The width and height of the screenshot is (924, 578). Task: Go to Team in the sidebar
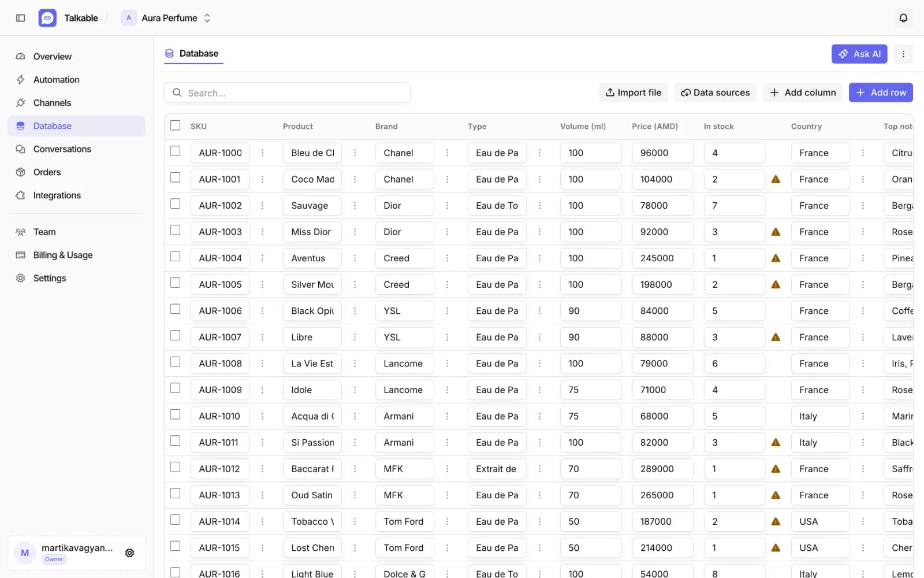pos(76,232)
